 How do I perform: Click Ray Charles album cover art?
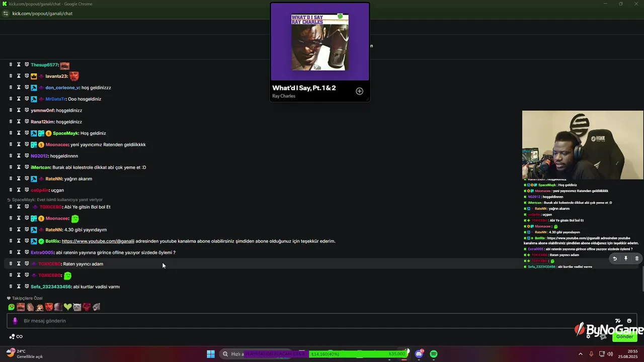[320, 42]
